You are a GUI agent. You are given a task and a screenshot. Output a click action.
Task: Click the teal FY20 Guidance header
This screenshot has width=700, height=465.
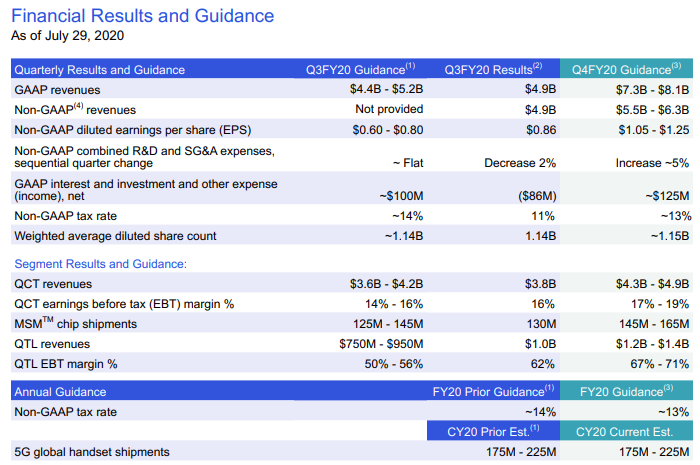(x=628, y=392)
